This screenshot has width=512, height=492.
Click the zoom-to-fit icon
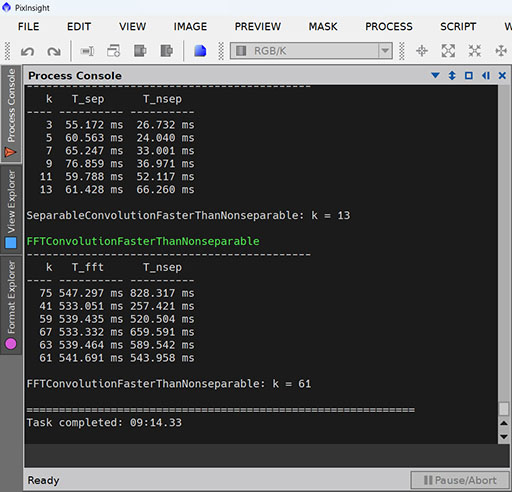448,51
